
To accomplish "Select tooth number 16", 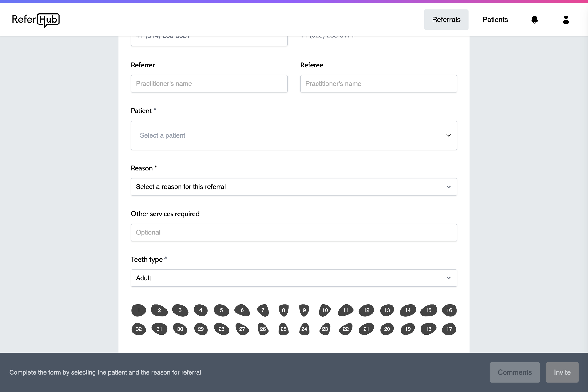I will [449, 310].
